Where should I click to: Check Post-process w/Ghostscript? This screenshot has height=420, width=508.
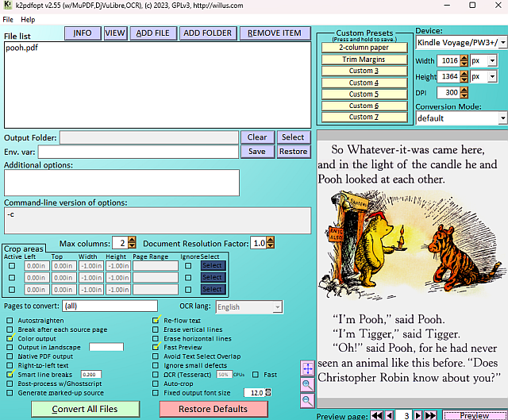pos(10,383)
